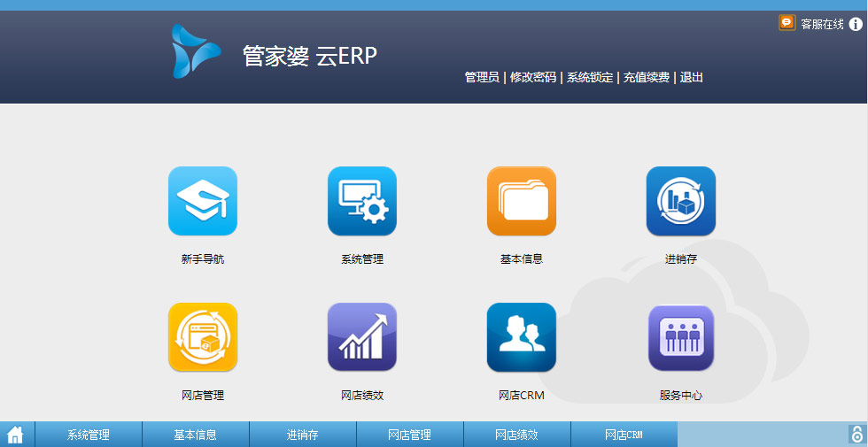Select 网店CRM tab in bottom bar
The width and height of the screenshot is (868, 447).
point(624,435)
